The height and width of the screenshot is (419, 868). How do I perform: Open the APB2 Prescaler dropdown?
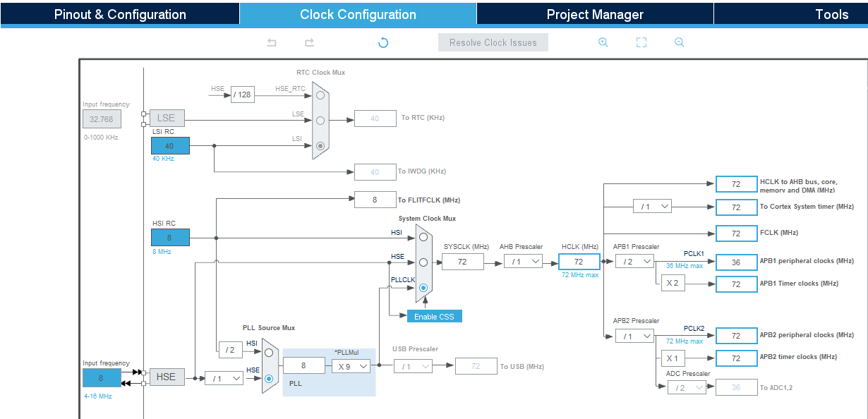point(634,336)
